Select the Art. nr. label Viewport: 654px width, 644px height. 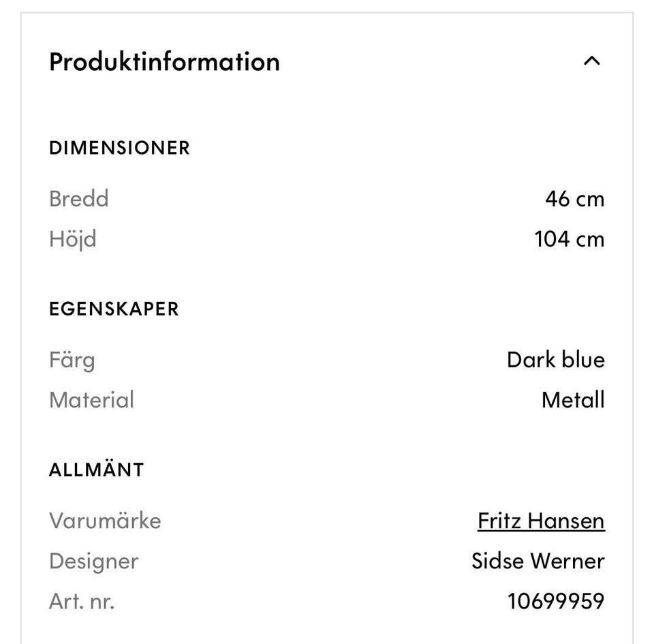tap(82, 602)
